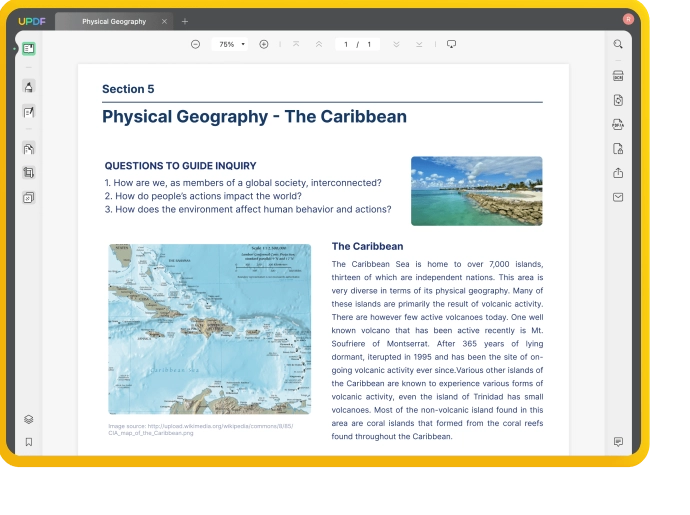This screenshot has height=515, width=690.
Task: Close the Physical Geography tab
Action: click(x=164, y=21)
